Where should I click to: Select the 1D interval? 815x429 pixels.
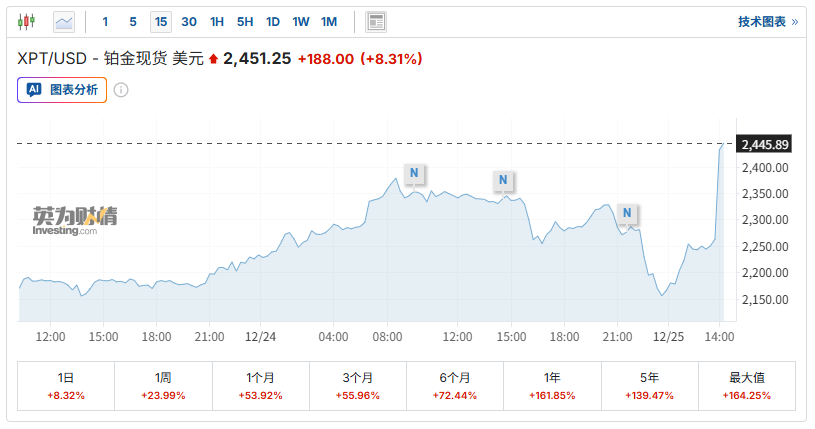point(273,21)
